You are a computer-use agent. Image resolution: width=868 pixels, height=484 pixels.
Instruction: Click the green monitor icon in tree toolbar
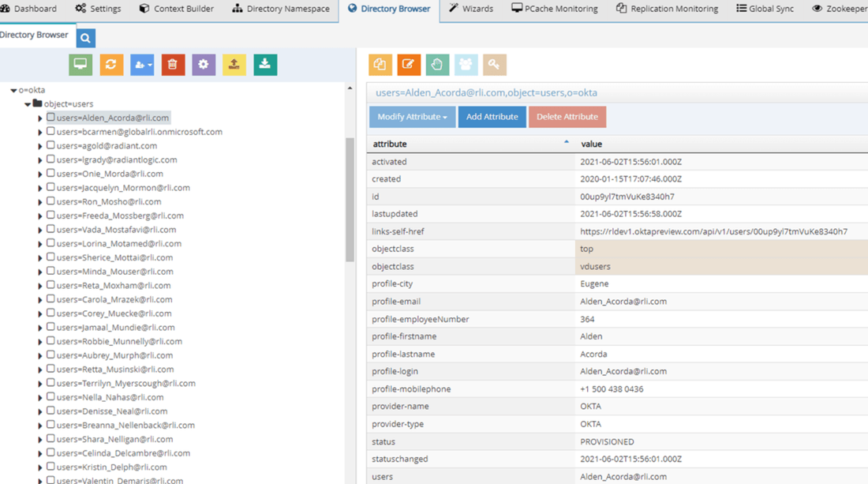[x=80, y=65]
